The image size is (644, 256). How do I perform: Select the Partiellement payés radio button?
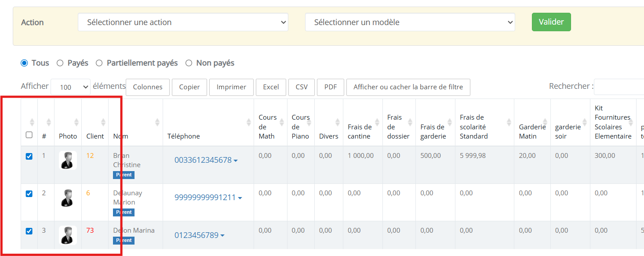tap(99, 63)
